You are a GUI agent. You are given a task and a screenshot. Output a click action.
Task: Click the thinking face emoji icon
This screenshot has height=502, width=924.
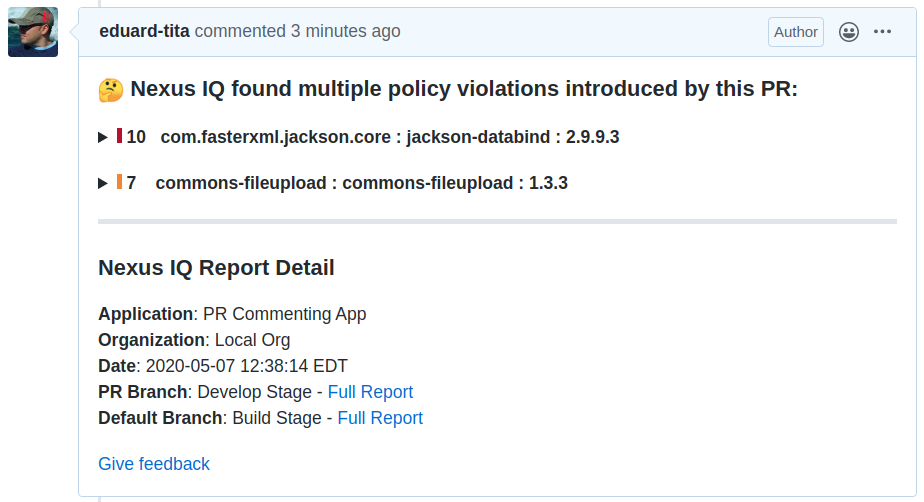111,90
